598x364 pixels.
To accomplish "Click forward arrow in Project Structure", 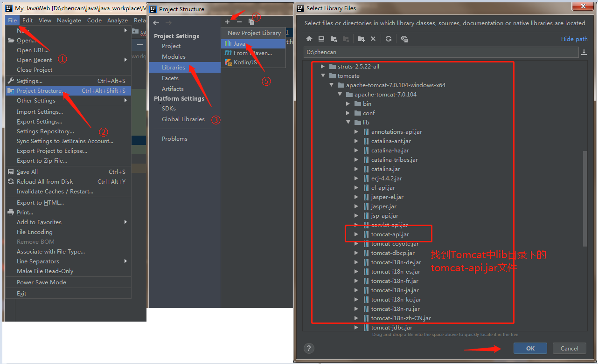I will pos(168,23).
